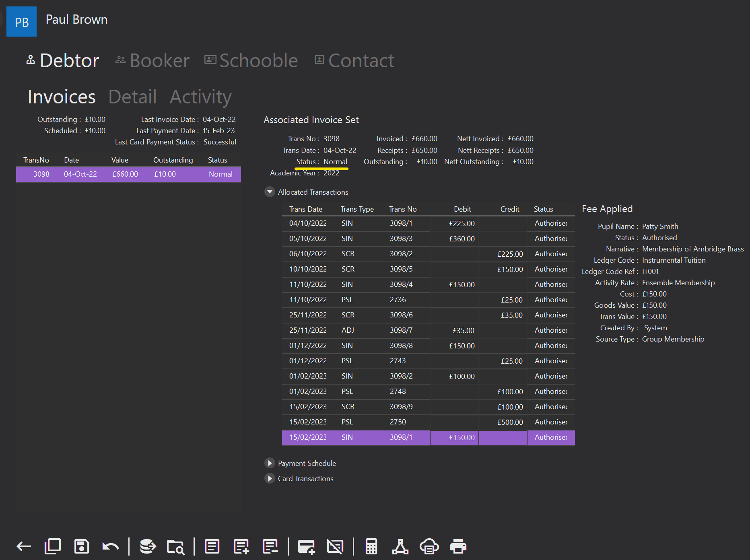
Task: Select the Activity sub-tab
Action: (200, 97)
